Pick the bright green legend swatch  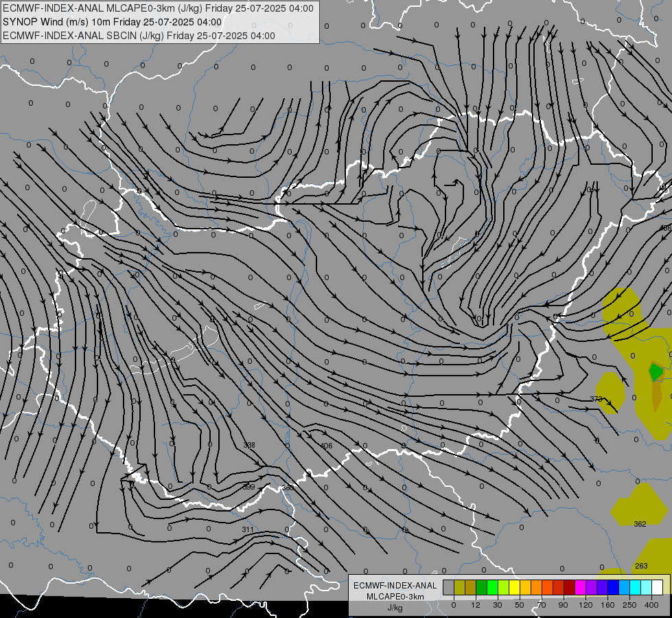pyautogui.click(x=493, y=588)
